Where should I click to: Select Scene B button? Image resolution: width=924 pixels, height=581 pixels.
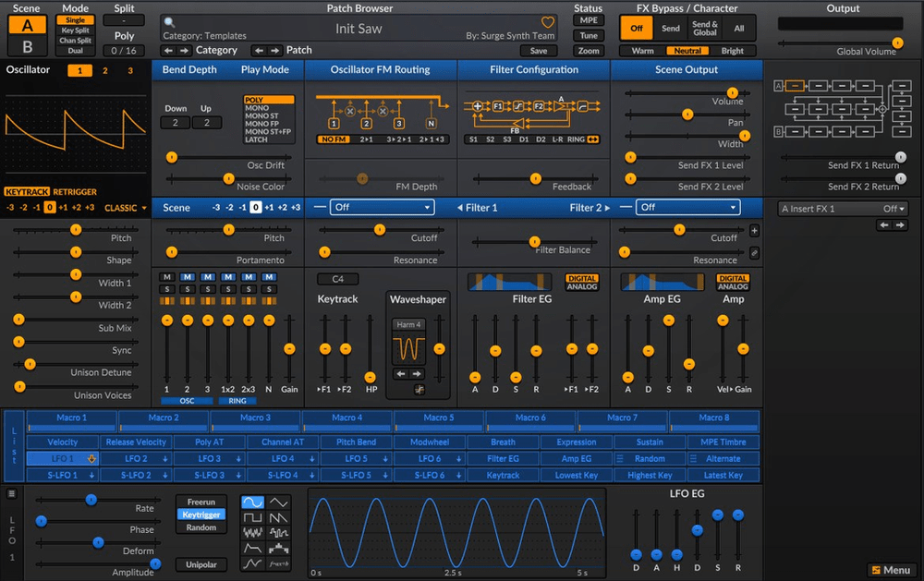pyautogui.click(x=27, y=45)
